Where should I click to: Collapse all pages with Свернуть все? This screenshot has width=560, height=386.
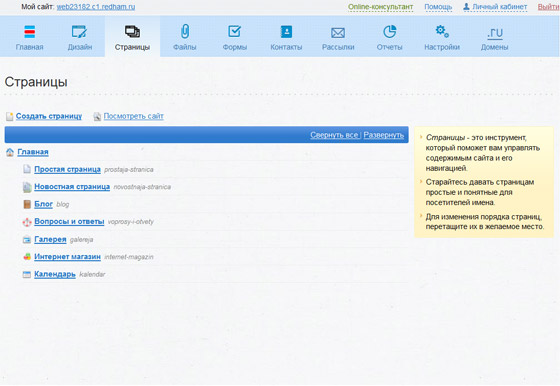334,135
